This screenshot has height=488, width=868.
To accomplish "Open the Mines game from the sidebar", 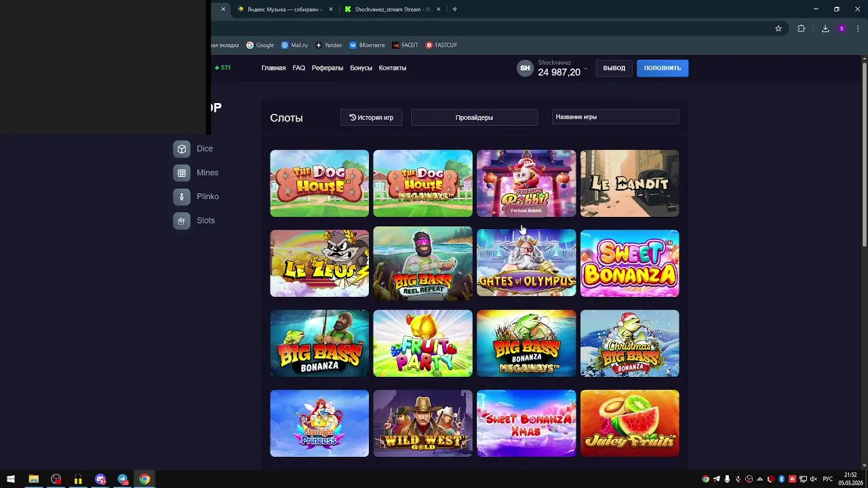I will click(196, 173).
